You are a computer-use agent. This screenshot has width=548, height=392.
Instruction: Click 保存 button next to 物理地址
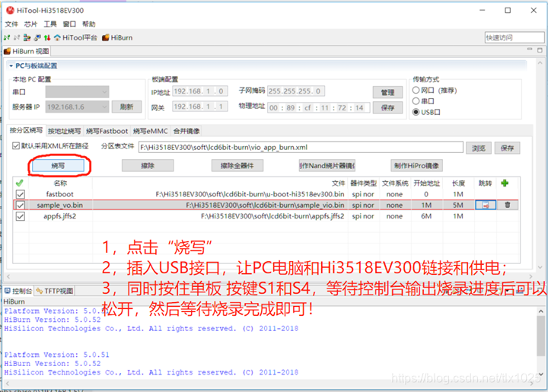pyautogui.click(x=387, y=107)
